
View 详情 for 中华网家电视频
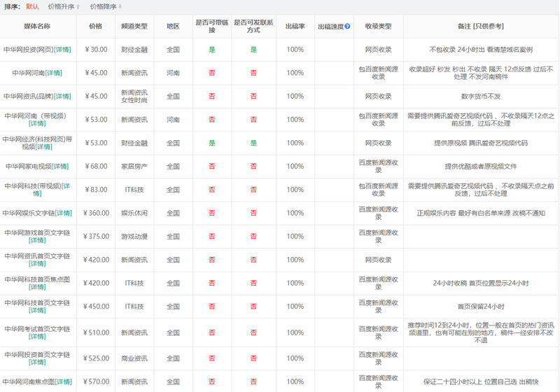click(60, 167)
